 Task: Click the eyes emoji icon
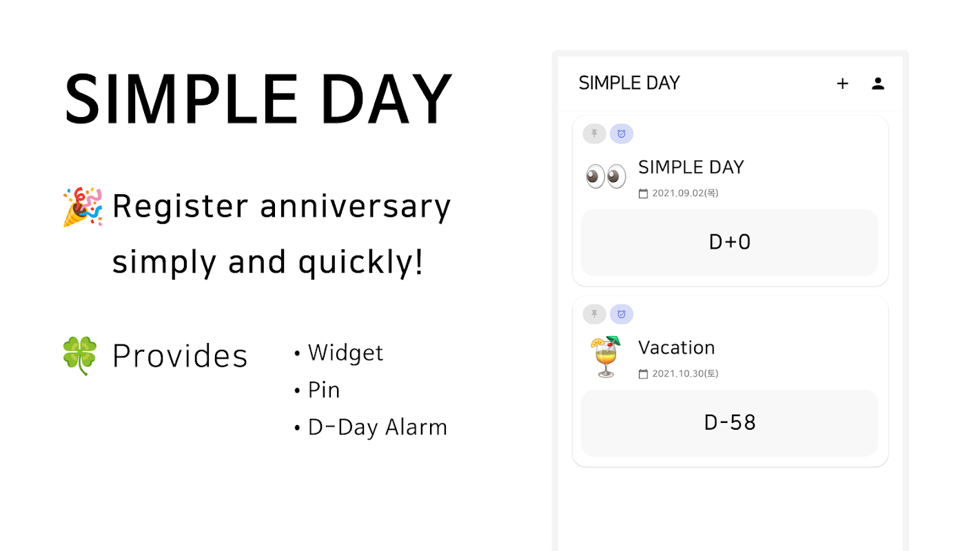point(606,176)
